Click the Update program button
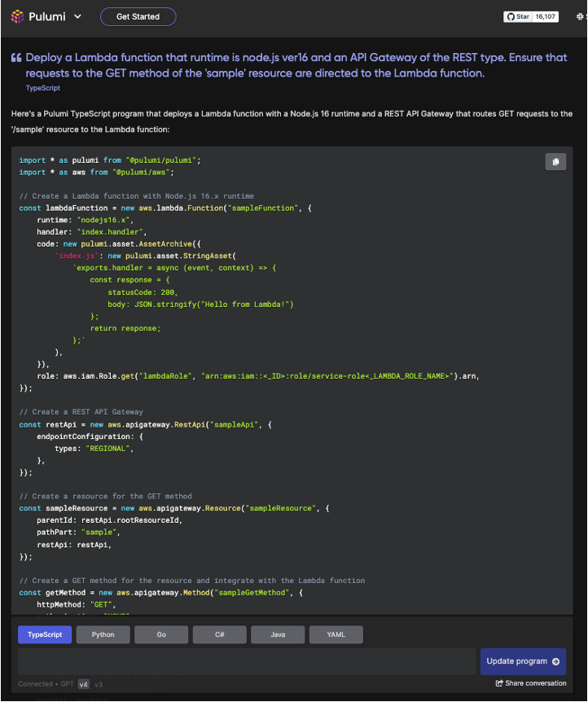The image size is (588, 702). coord(523,661)
